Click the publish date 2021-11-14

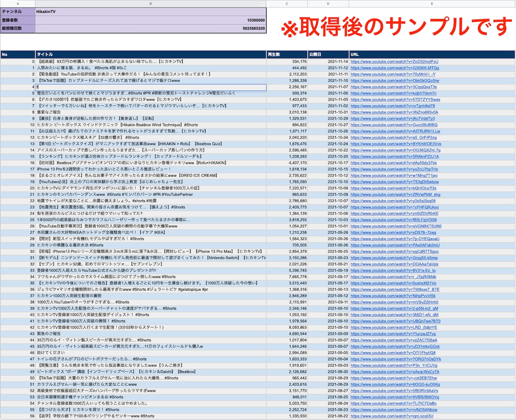[338, 62]
